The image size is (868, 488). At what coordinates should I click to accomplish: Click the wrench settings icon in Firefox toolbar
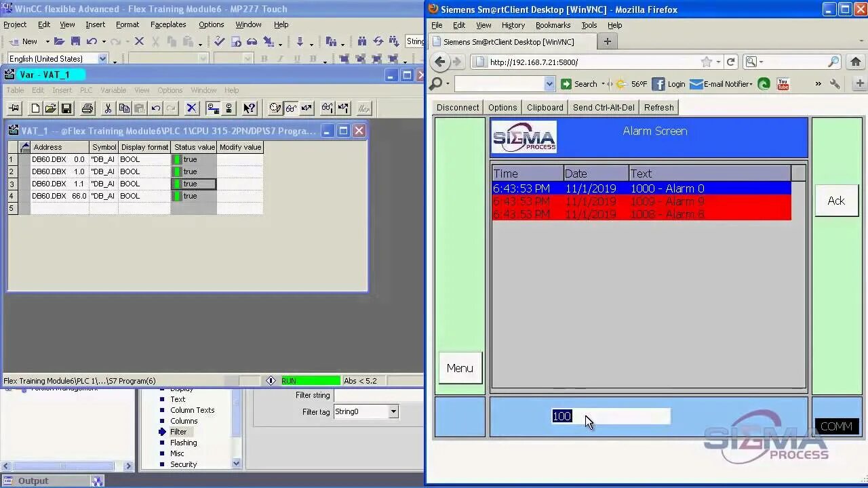pyautogui.click(x=835, y=84)
